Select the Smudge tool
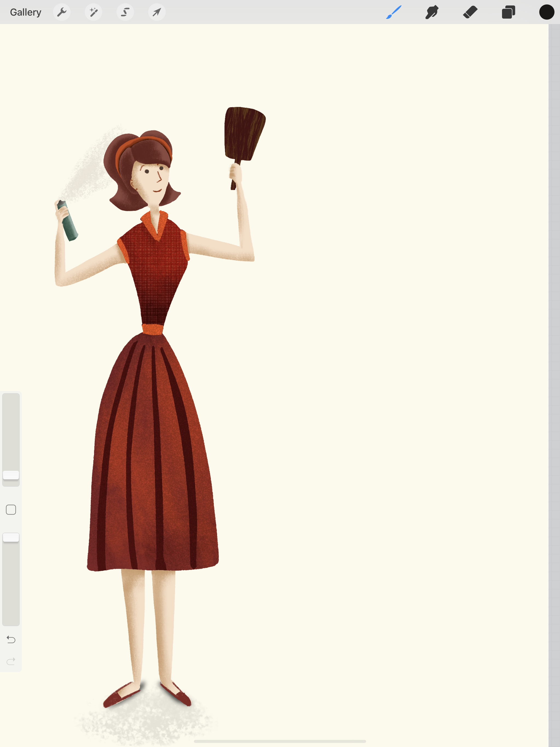The width and height of the screenshot is (560, 747). click(x=432, y=12)
